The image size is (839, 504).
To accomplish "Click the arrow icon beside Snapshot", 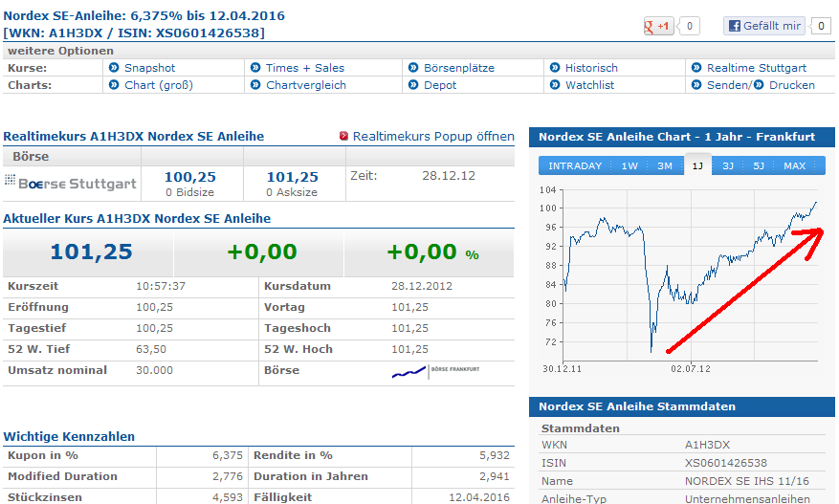I will coord(114,68).
